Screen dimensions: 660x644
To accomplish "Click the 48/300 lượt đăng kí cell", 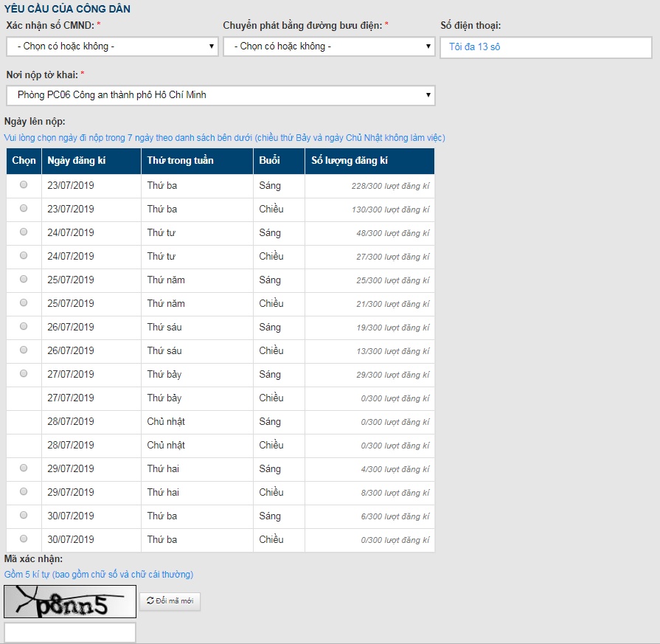I will point(369,233).
